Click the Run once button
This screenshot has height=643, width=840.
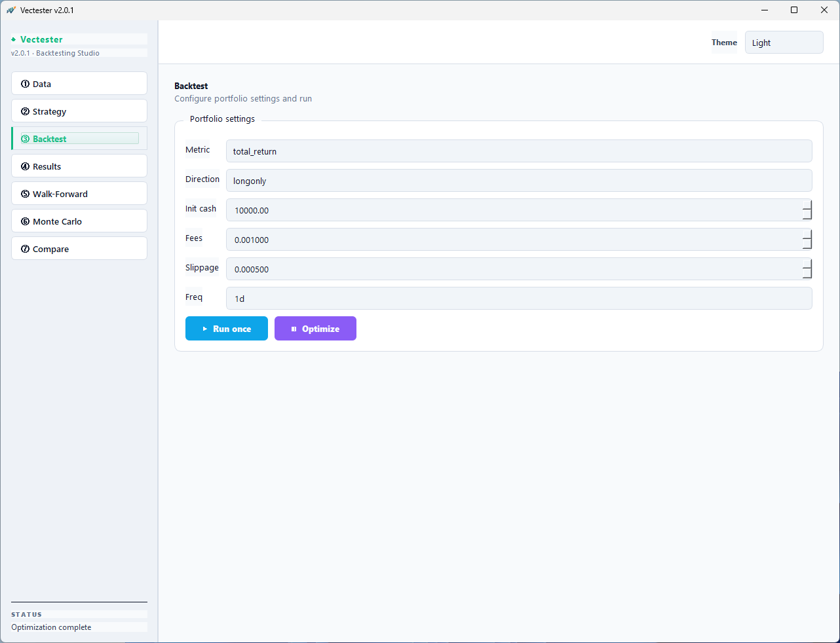(x=226, y=328)
